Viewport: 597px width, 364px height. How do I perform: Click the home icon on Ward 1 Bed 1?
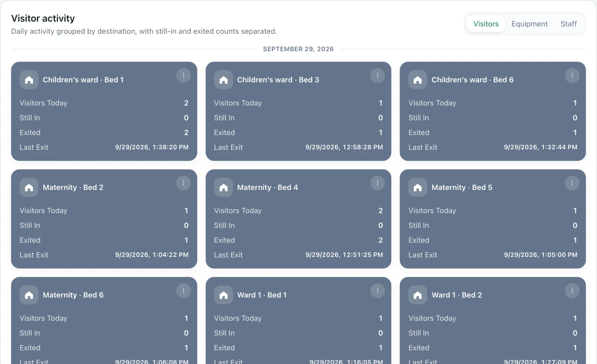pos(224,295)
